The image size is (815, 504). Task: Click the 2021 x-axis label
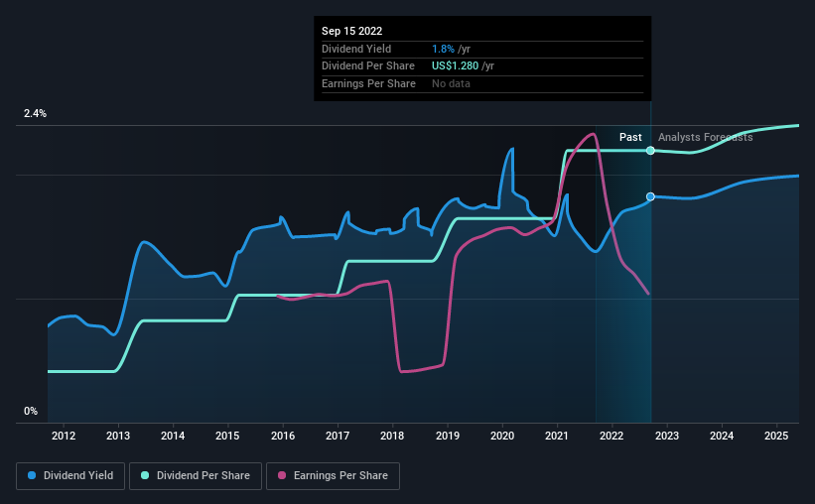(557, 436)
